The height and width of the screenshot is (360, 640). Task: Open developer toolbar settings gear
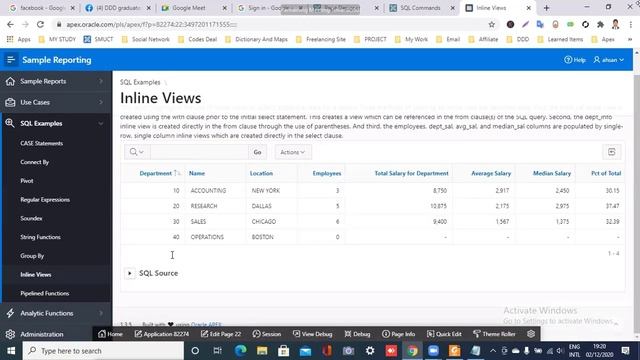[531, 334]
